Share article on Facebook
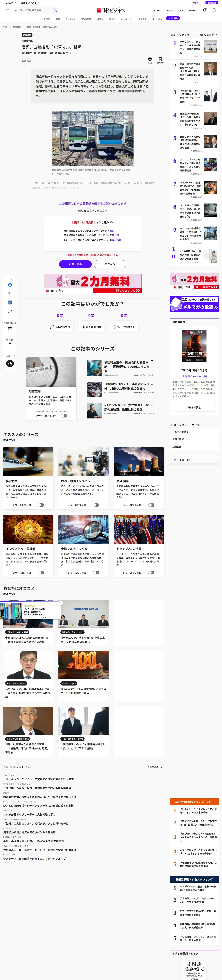222x980 pixels. coord(10,285)
